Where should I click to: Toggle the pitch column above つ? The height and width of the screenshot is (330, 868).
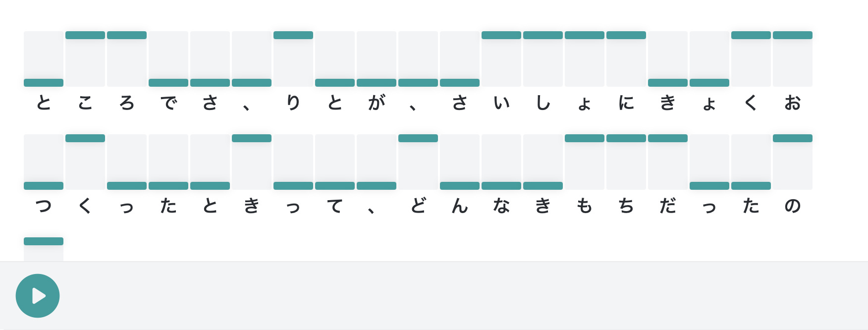[x=44, y=162]
